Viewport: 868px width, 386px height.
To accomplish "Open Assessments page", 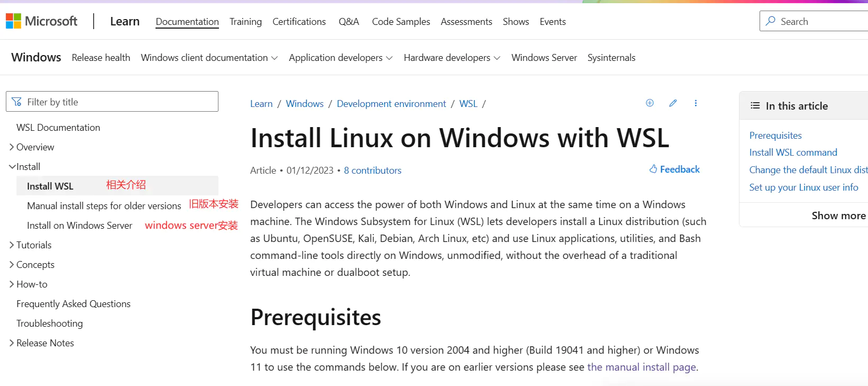I will pyautogui.click(x=467, y=22).
